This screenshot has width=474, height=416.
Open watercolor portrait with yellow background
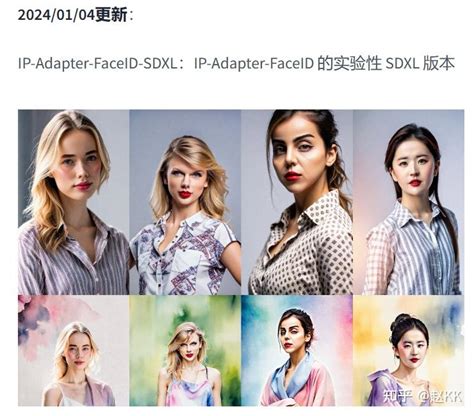point(408,350)
